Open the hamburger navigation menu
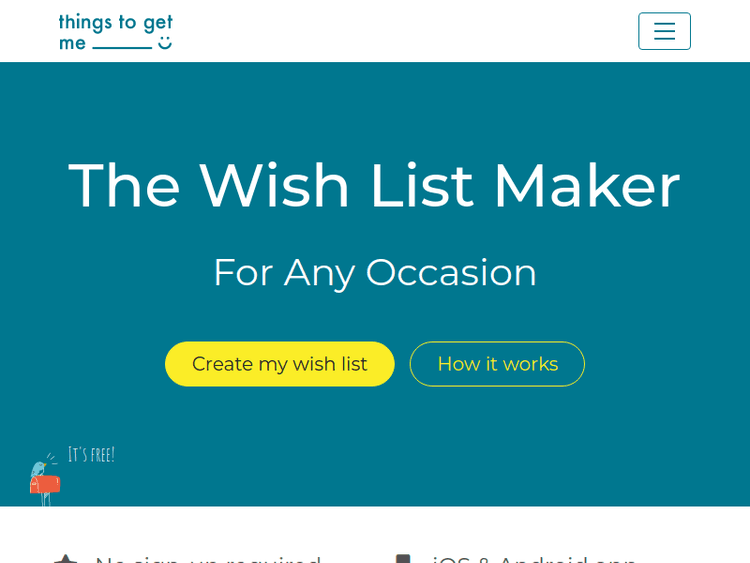Image resolution: width=750 pixels, height=563 pixels. (664, 31)
